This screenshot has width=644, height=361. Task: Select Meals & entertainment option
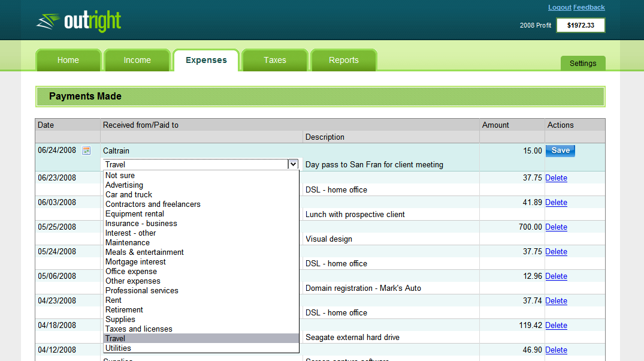point(201,252)
